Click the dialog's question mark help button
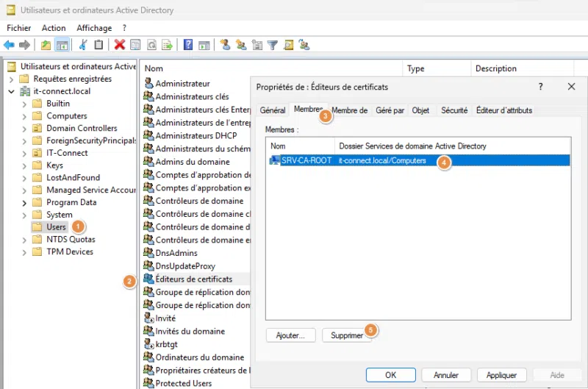588x389 pixels. pyautogui.click(x=541, y=87)
